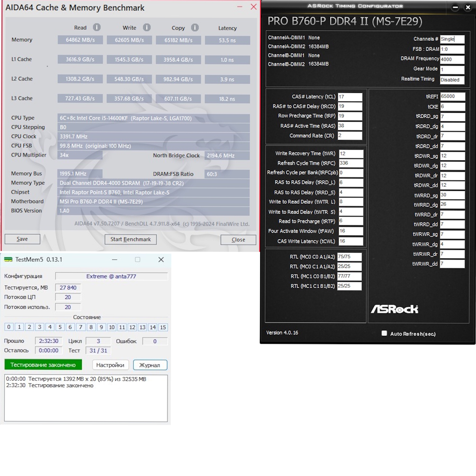The width and height of the screenshot is (476, 476).
Task: Click the ASRock Version 4.0.16 text
Action: (x=282, y=333)
